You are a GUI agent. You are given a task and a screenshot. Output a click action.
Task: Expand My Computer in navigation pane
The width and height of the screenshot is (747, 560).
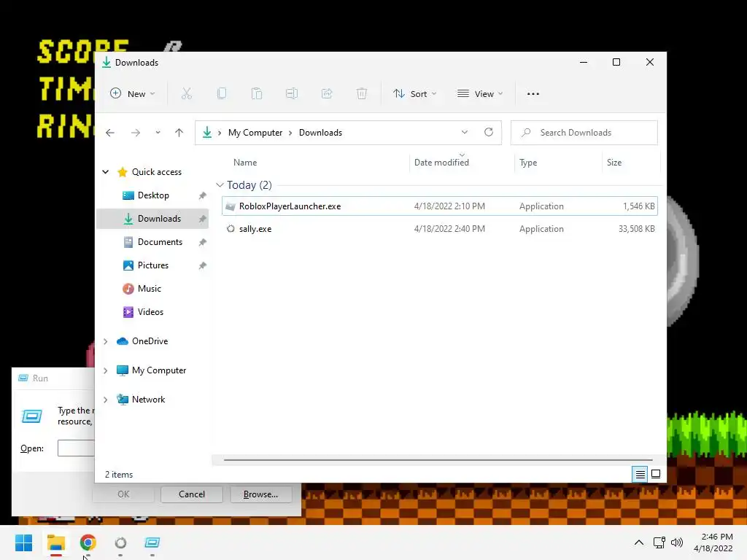tap(106, 370)
